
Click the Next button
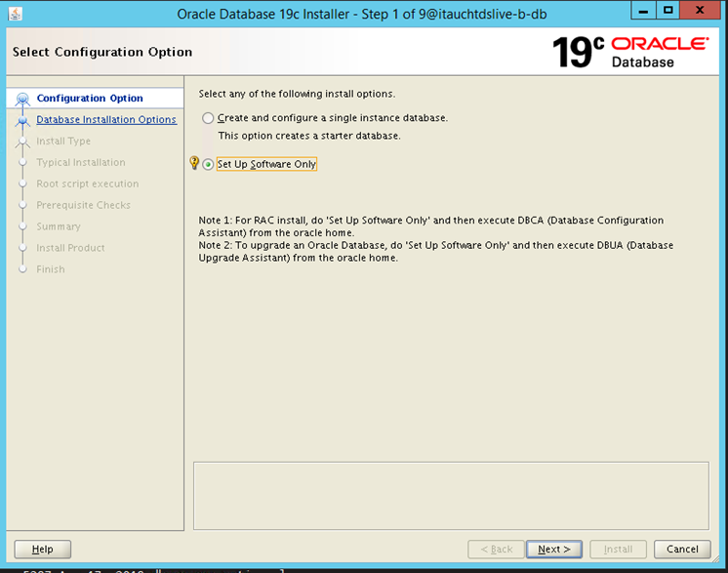coord(554,549)
